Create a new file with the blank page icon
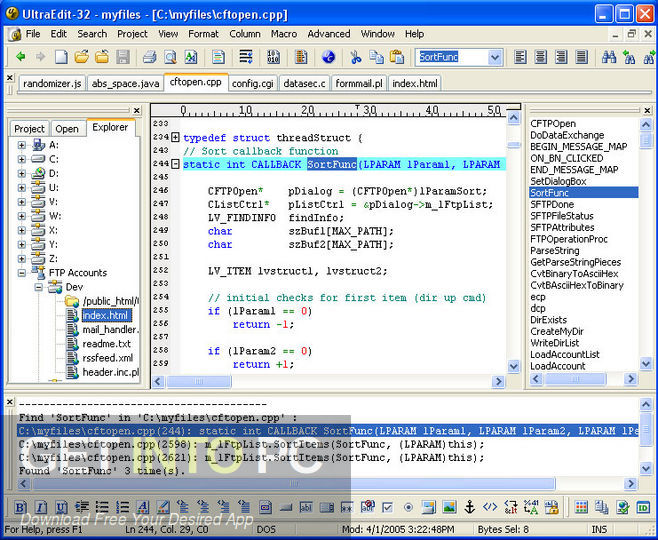 click(x=61, y=57)
